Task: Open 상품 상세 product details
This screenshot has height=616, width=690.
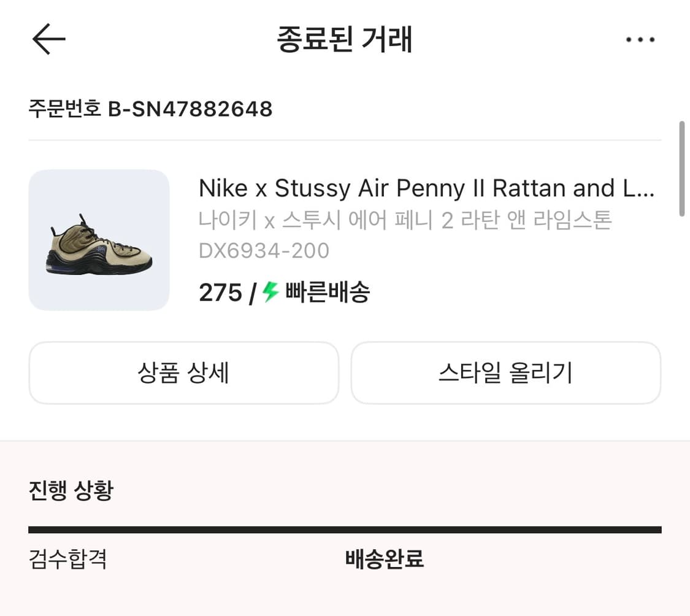Action: (x=183, y=373)
